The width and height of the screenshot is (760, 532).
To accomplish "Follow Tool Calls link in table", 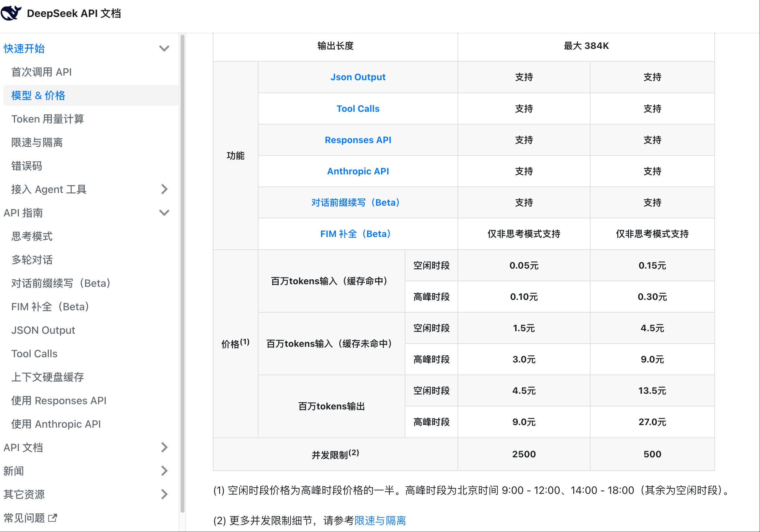I will pyautogui.click(x=358, y=109).
